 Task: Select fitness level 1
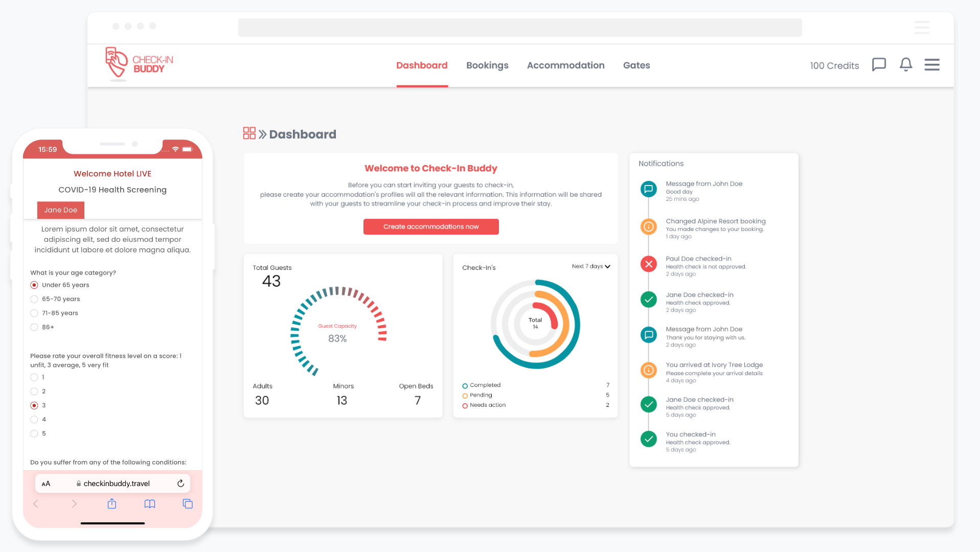point(34,377)
